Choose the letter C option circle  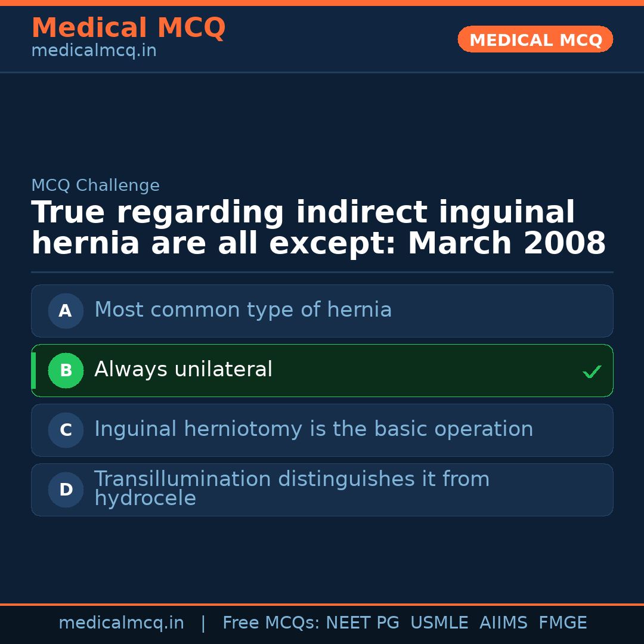tap(66, 430)
